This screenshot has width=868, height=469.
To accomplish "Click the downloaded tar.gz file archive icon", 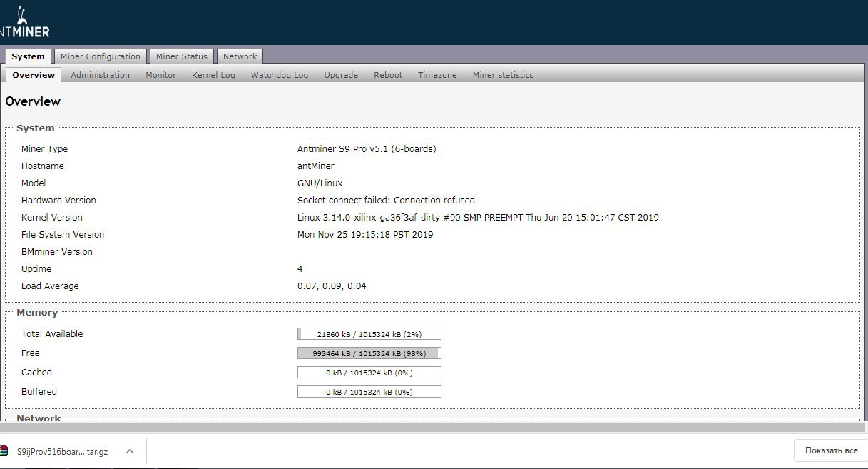I will coord(4,451).
